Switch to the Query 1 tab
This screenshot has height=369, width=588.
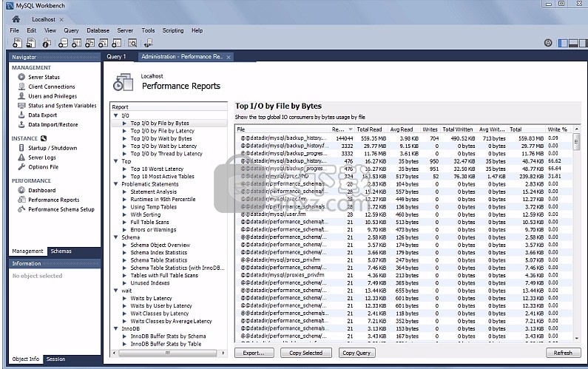click(116, 57)
